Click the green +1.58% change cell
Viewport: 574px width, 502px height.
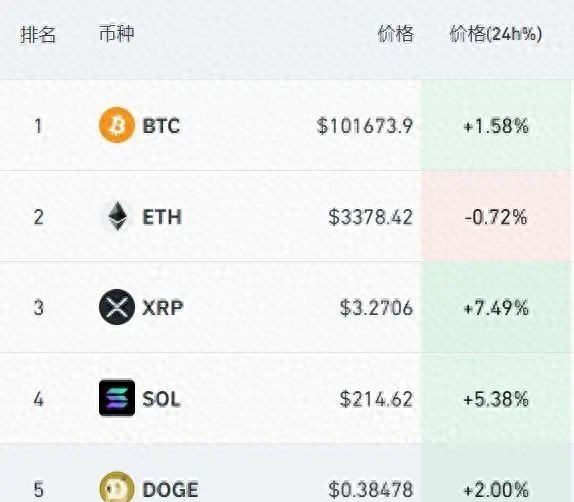coord(496,125)
